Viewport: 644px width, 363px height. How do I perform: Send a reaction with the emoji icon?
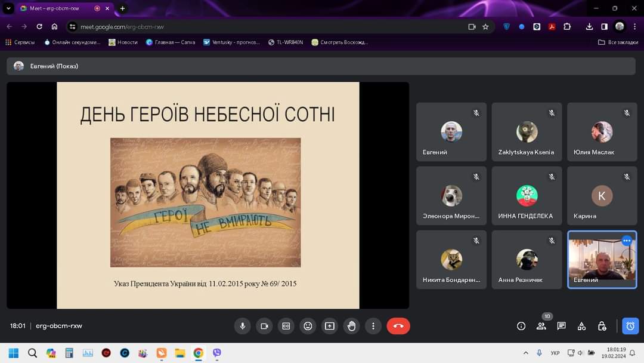coord(308,326)
